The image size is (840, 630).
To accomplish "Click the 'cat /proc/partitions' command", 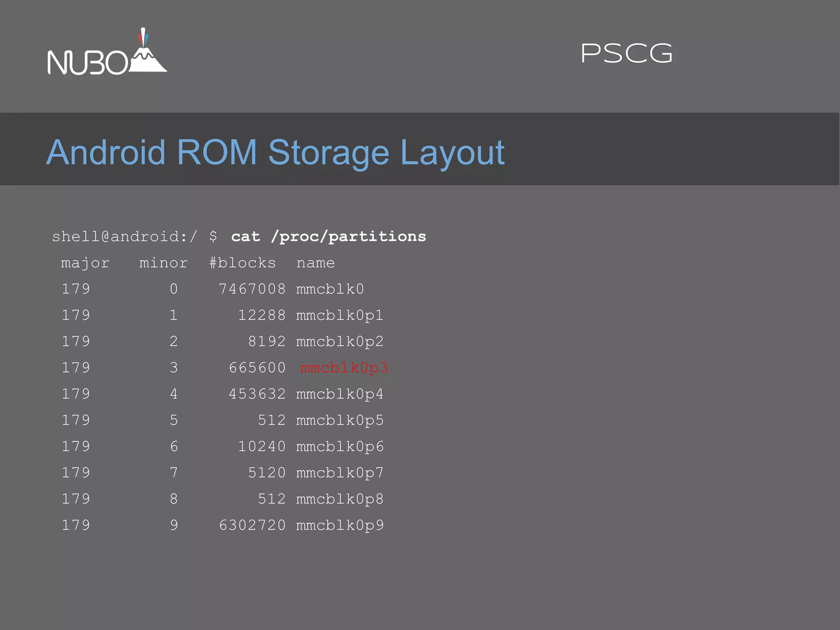I will point(329,236).
